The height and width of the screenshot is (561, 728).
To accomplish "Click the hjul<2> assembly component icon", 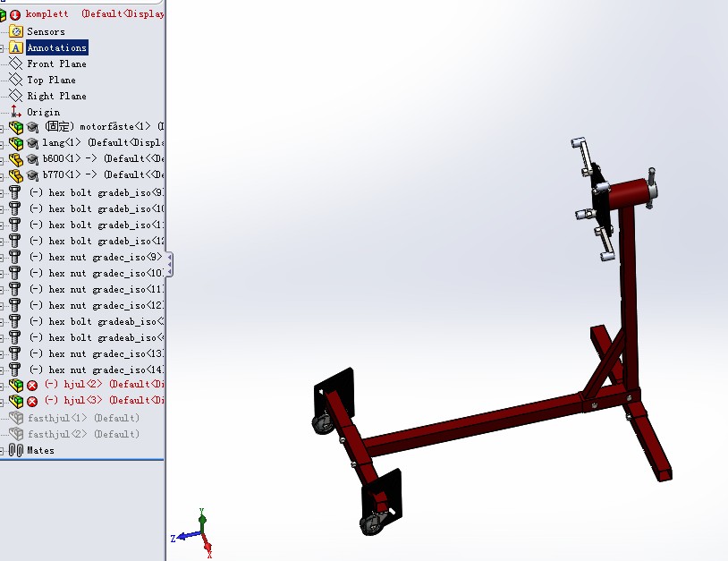I will coord(16,385).
